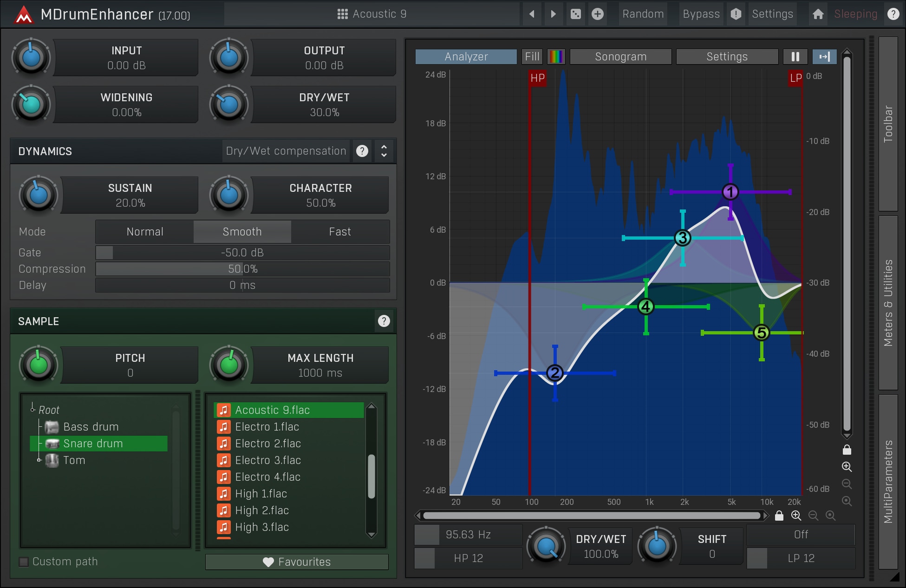The image size is (906, 588).
Task: Click the vertical zoom-in magnifier icon
Action: click(x=847, y=467)
